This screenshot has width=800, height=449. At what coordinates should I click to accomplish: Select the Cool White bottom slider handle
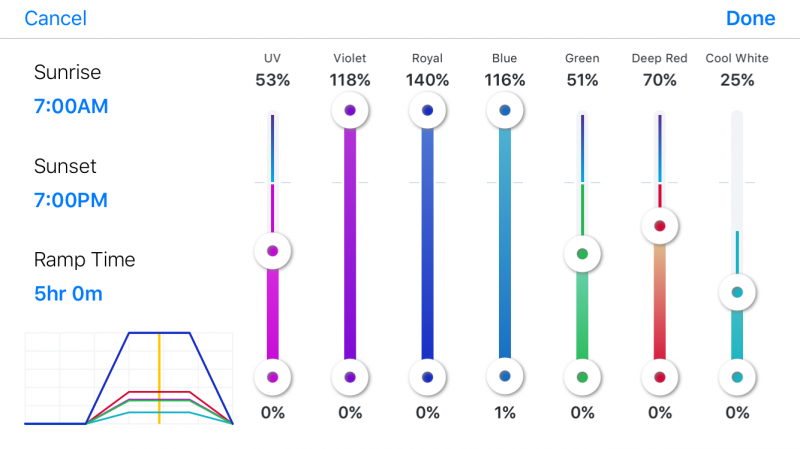click(x=737, y=377)
